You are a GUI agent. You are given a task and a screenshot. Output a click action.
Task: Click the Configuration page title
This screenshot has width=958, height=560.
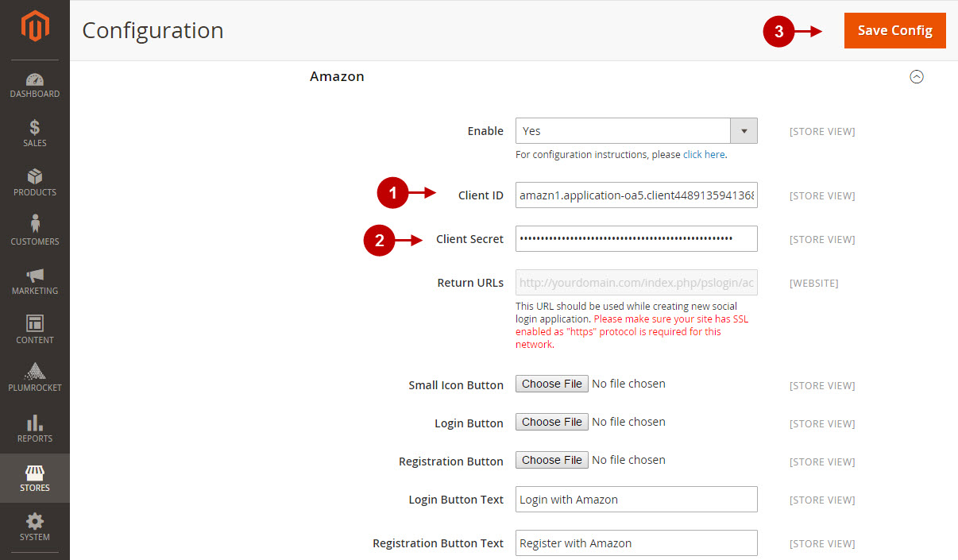153,30
